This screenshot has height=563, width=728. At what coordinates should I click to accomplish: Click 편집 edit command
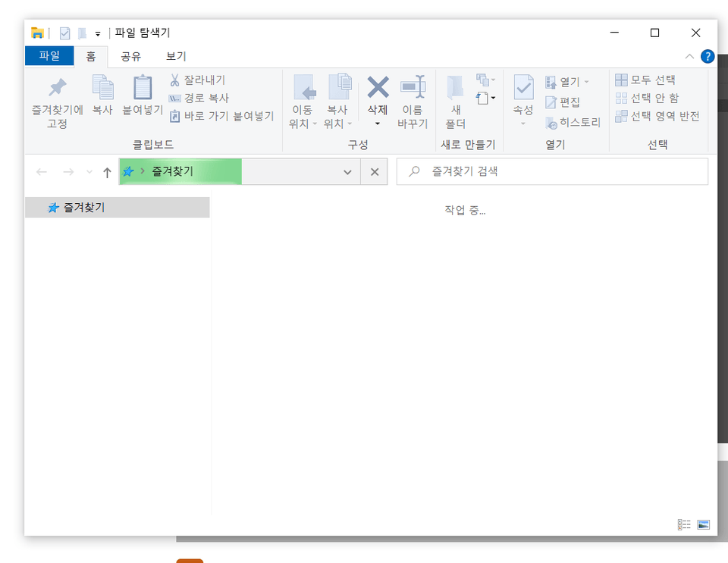pyautogui.click(x=563, y=102)
